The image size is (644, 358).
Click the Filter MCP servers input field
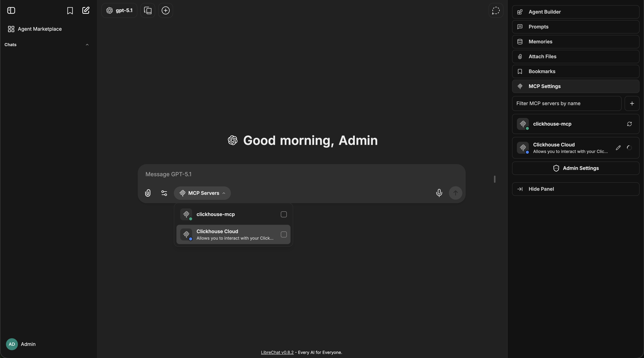[566, 103]
